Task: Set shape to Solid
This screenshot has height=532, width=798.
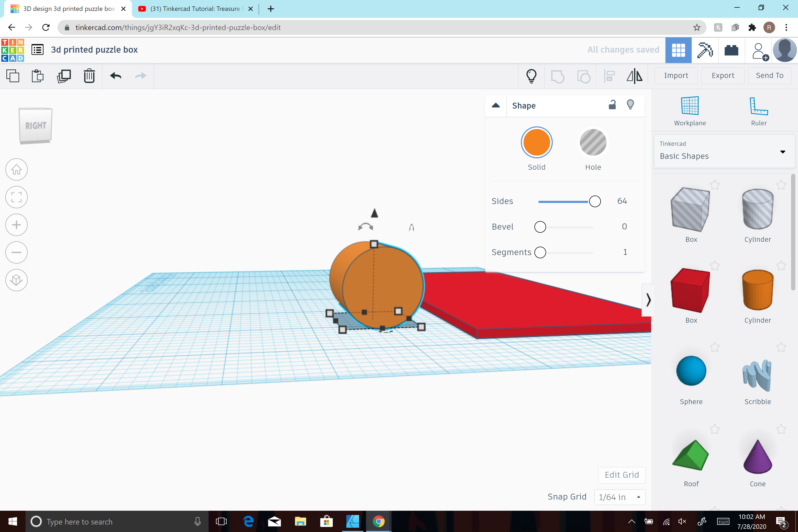Action: coord(537,142)
